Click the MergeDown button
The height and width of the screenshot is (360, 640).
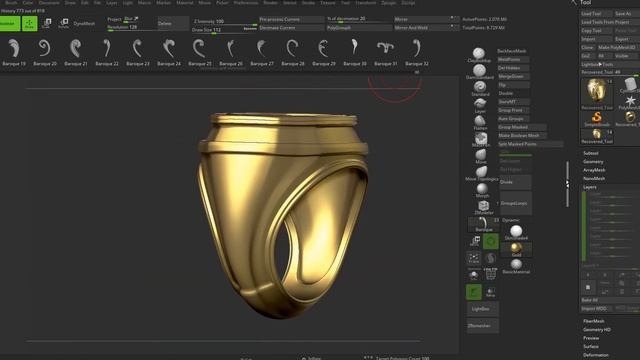[513, 76]
